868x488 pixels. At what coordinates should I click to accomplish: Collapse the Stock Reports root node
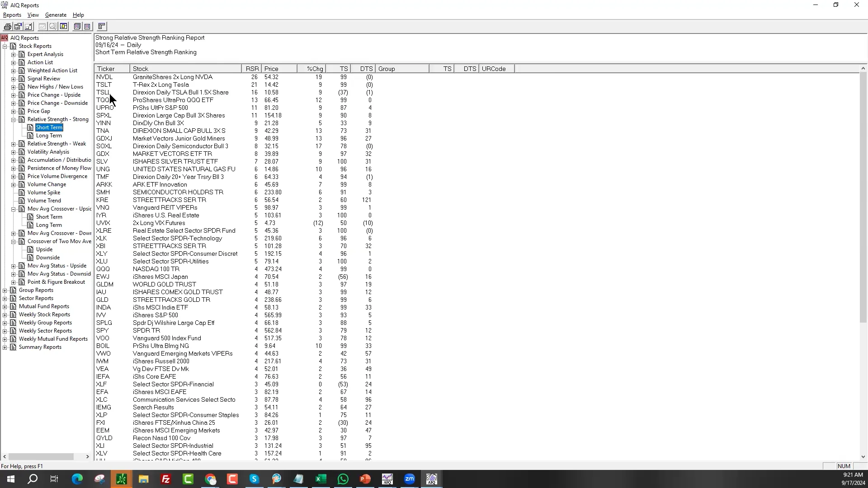click(5, 47)
